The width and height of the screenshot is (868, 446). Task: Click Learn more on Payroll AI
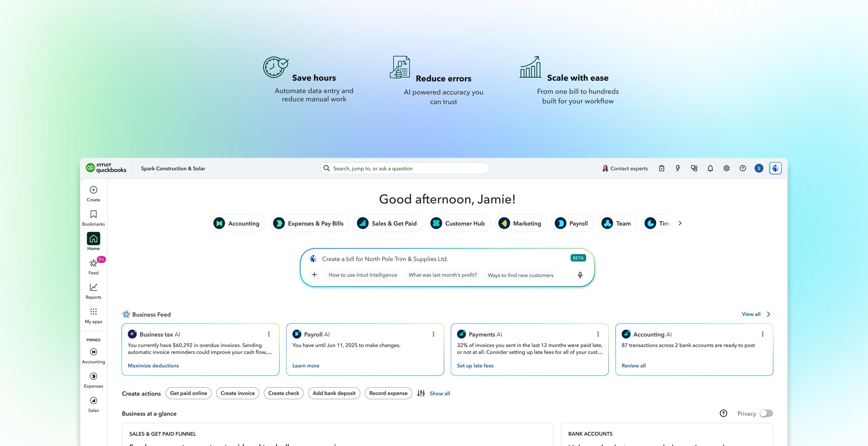pos(306,365)
